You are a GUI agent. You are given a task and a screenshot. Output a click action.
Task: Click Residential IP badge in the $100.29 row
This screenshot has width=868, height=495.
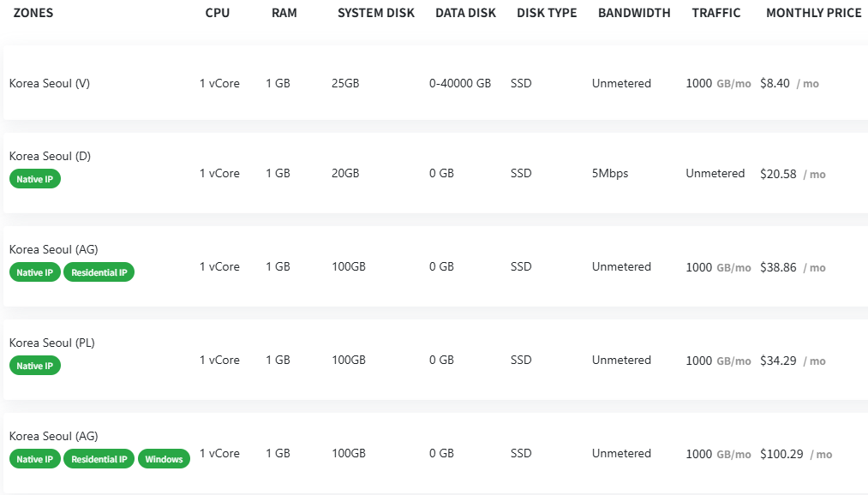[x=99, y=459]
